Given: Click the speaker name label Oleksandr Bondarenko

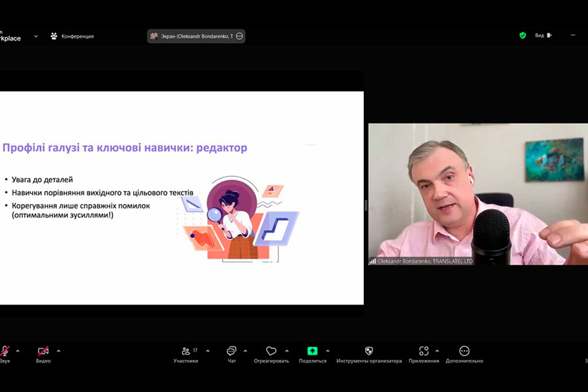Looking at the screenshot, I should point(425,261).
